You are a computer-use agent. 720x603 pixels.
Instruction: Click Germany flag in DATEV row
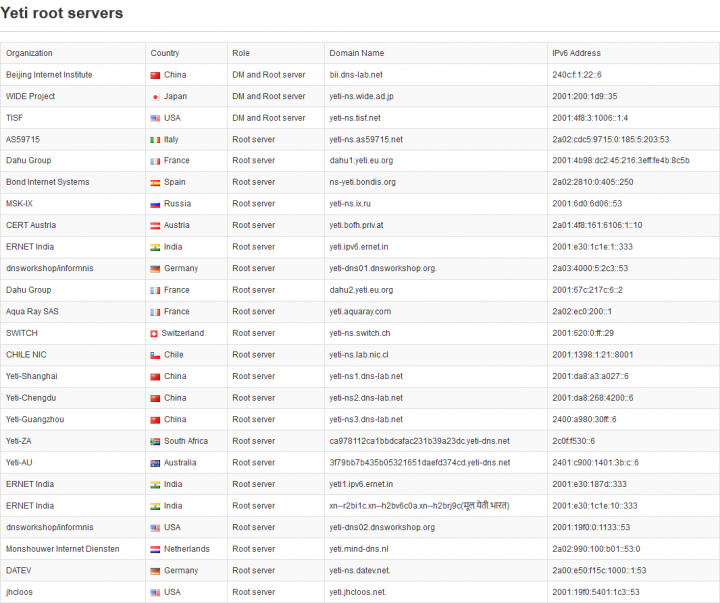coord(155,571)
